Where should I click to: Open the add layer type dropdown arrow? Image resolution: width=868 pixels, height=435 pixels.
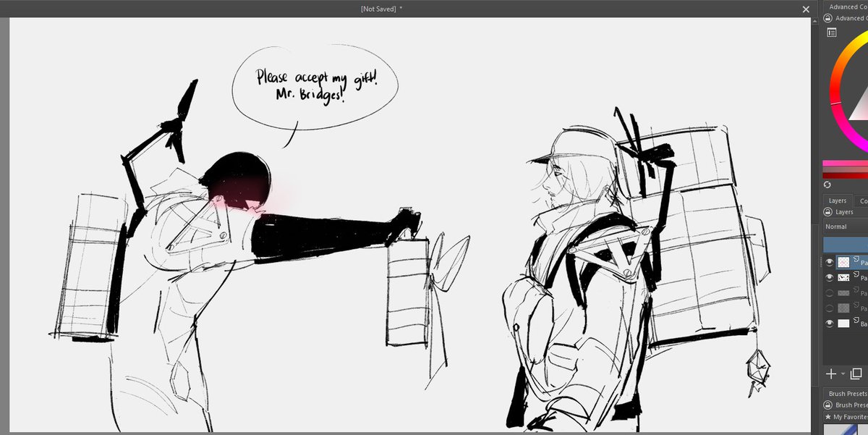[x=843, y=374]
